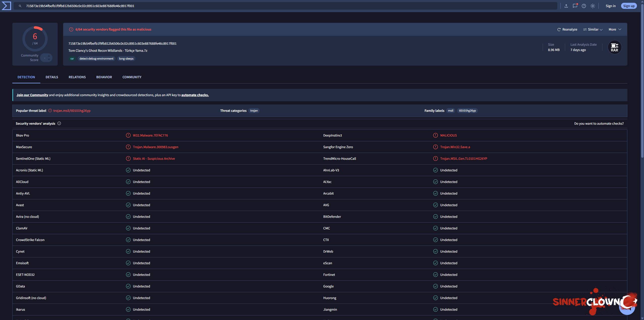Viewport: 644px width, 320px height.
Task: Follow the Join our Community link
Action: point(32,95)
